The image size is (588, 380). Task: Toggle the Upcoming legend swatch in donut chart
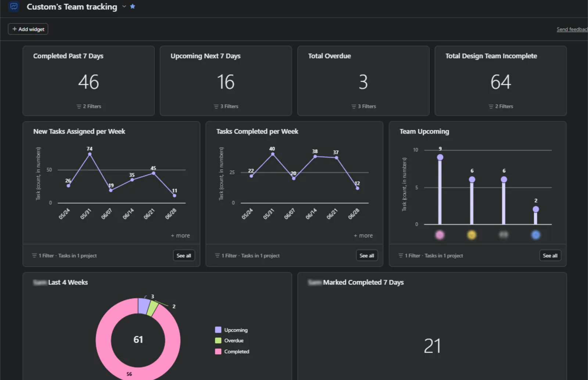point(218,330)
